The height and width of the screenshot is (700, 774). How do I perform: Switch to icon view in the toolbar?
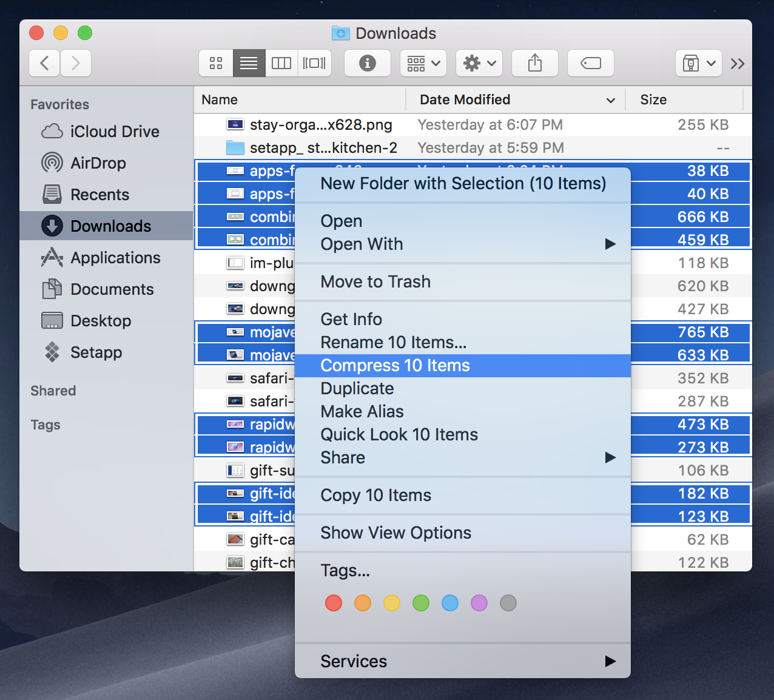[216, 63]
